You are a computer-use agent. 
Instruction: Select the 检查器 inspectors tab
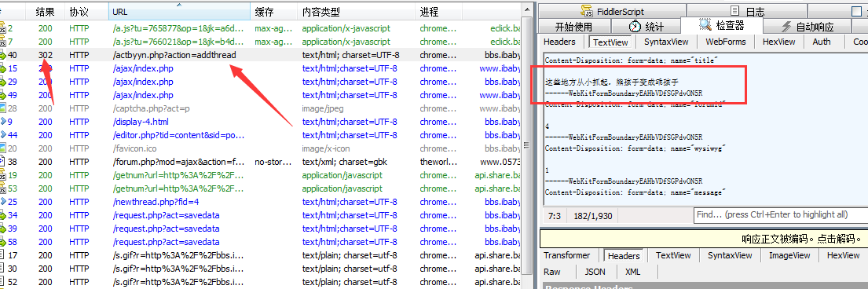point(722,25)
